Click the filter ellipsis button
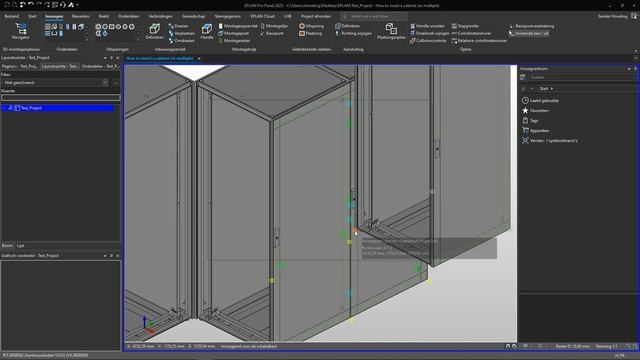 tap(116, 82)
